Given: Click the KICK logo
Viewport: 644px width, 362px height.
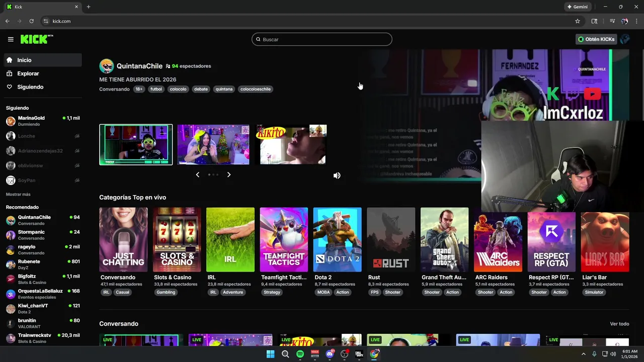Looking at the screenshot, I should click(37, 39).
